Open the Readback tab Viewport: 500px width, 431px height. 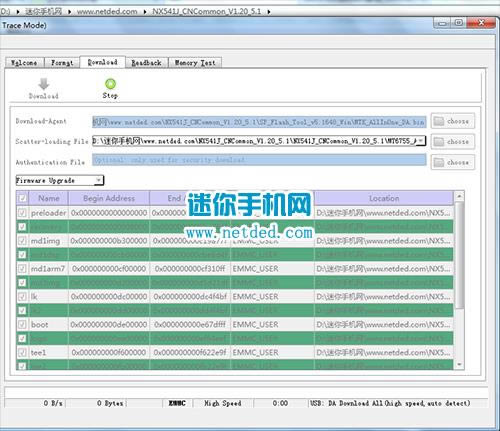click(146, 63)
